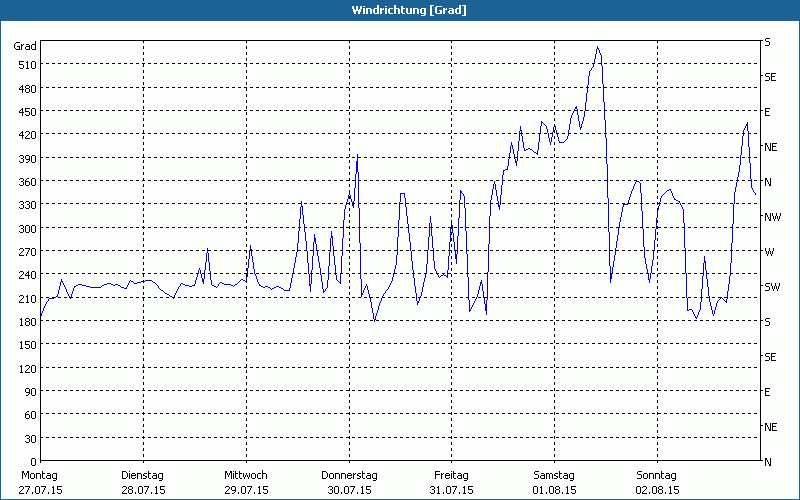800x500 pixels.
Task: Select the 60 y-axis label
Action: click(x=30, y=415)
